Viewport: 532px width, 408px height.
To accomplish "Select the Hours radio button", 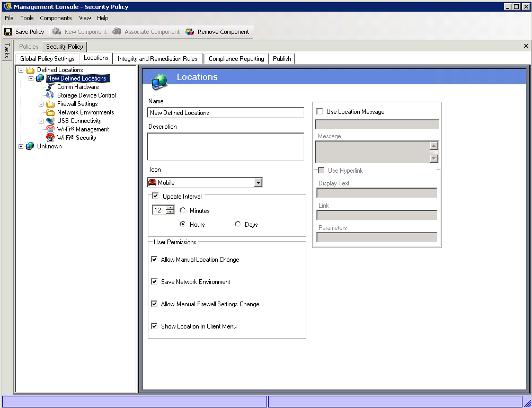I will (x=182, y=224).
